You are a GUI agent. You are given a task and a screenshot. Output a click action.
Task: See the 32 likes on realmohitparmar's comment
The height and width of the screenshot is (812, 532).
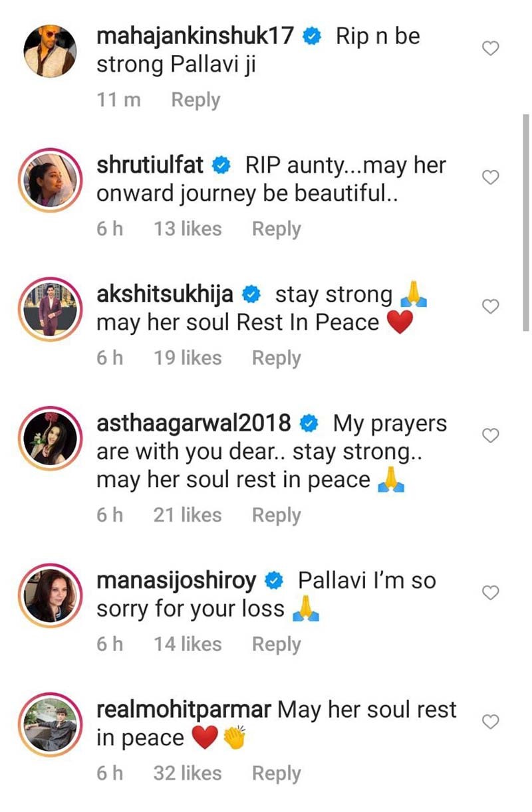188,773
